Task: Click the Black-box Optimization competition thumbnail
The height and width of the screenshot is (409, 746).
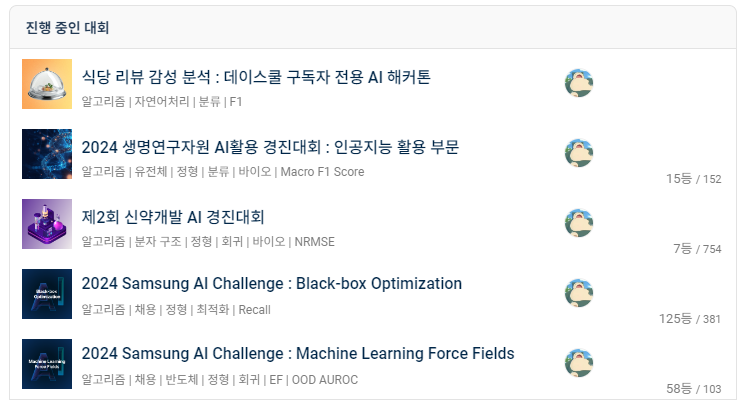Action: coord(46,294)
